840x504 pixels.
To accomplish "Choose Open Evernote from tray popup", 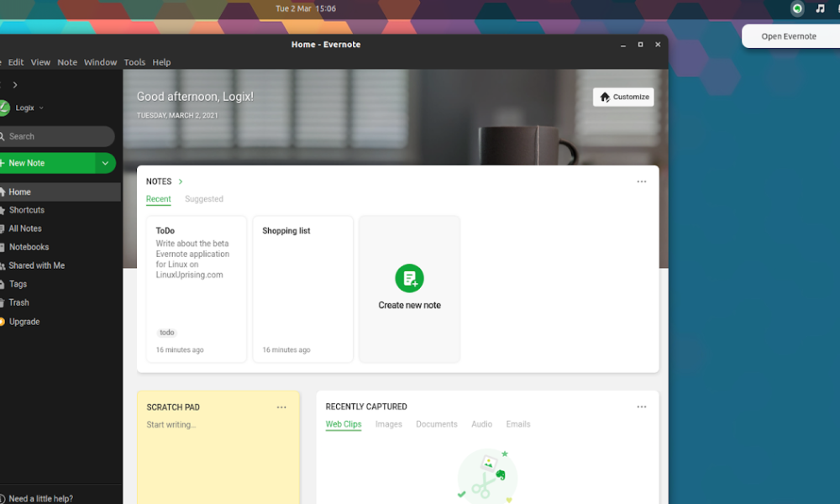I will click(x=789, y=36).
